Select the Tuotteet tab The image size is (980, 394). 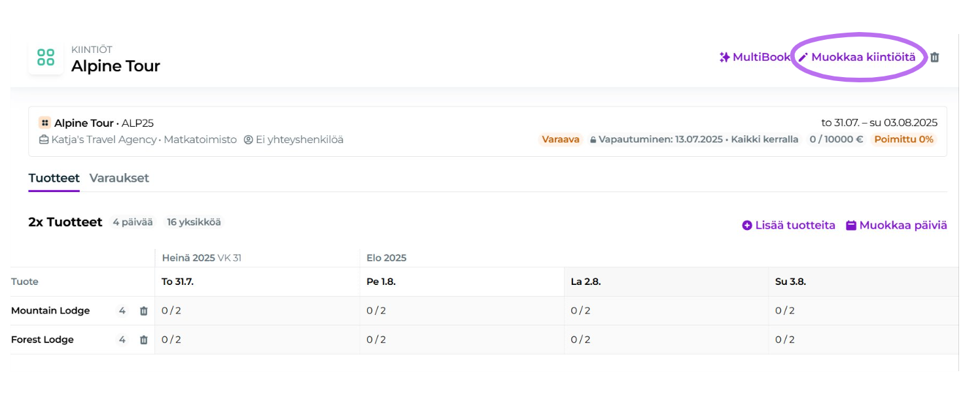(54, 178)
